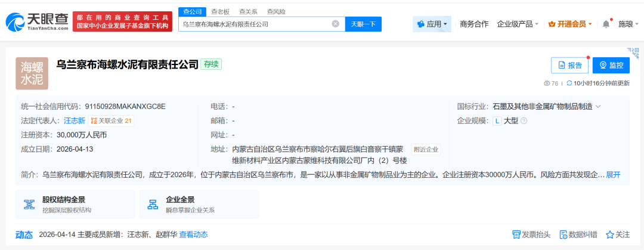Click the 附近企业 button
The height and width of the screenshot is (250, 644).
pyautogui.click(x=426, y=149)
